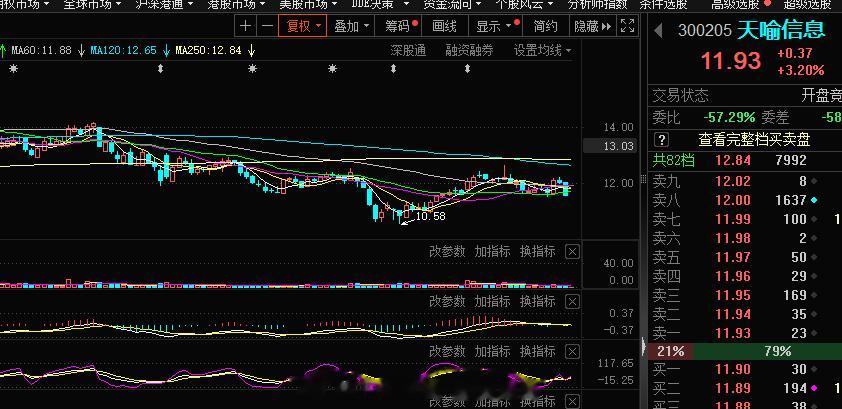The image size is (842, 409).
Task: Switch to 简约 simple view
Action: [x=545, y=26]
